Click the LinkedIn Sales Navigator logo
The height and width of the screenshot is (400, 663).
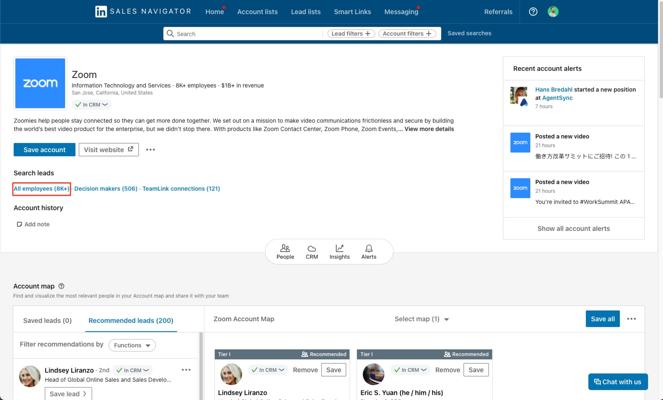pos(143,11)
